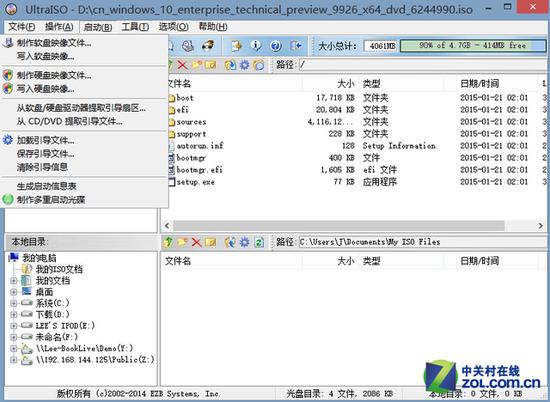Screen dimensions: 550x402
Task: Click the scrollbar left arrow in ISO list
Action: (x=167, y=226)
